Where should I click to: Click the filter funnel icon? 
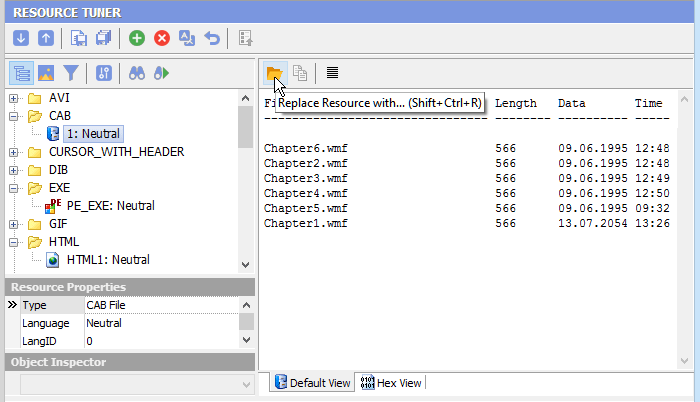pos(71,73)
